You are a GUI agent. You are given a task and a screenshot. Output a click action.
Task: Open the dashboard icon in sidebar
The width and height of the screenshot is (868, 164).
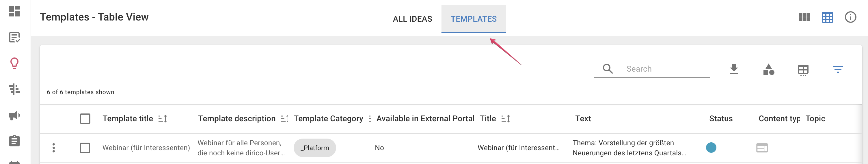click(14, 12)
